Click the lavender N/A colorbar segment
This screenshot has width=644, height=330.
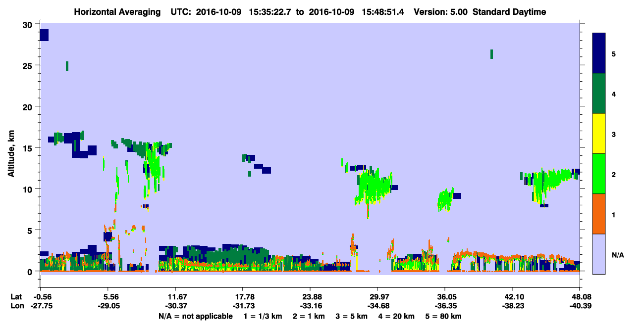pos(599,254)
